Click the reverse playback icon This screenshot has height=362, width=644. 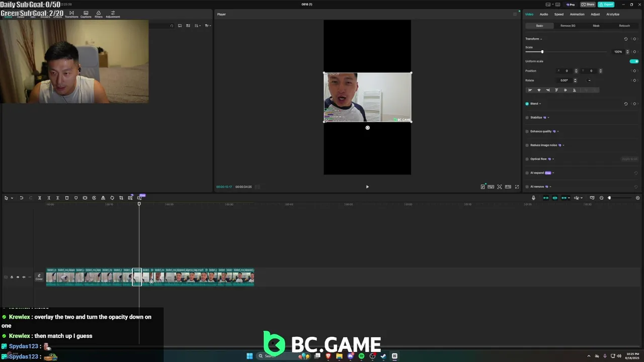pos(94,198)
